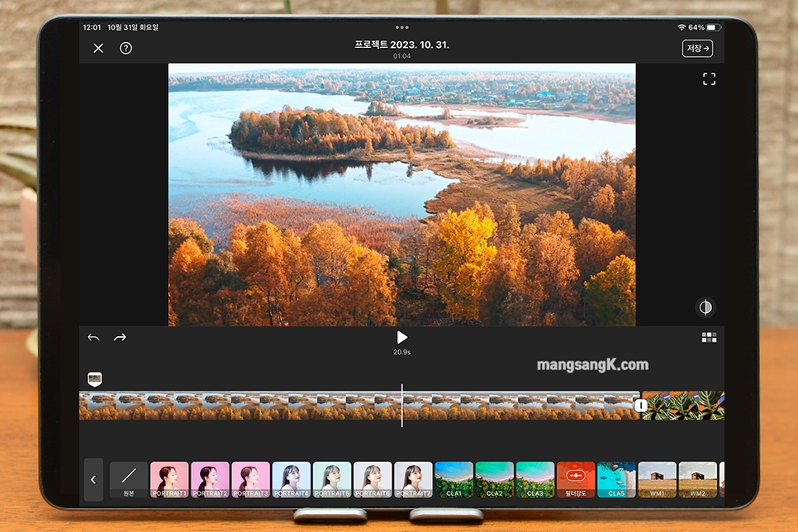Toggle the before/after compare icon
The image size is (798, 532).
point(705,307)
